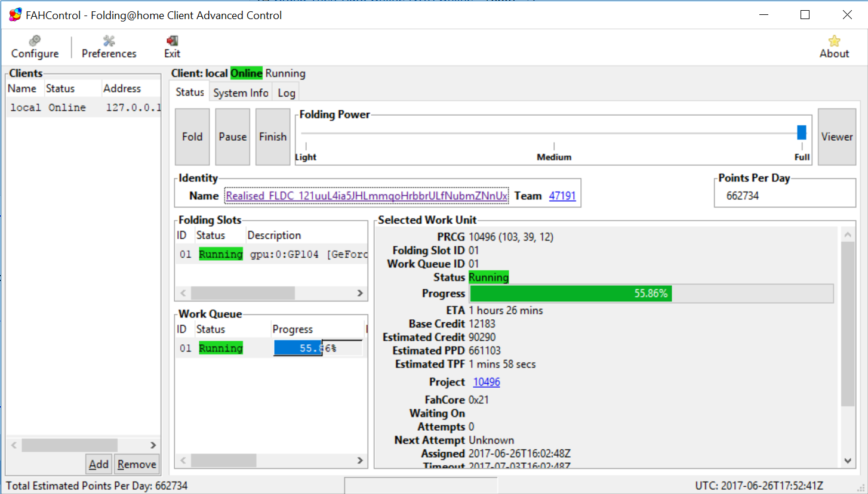Click the Total Estimated Points Per Day status text
Image resolution: width=868 pixels, height=494 pixels.
(x=97, y=486)
